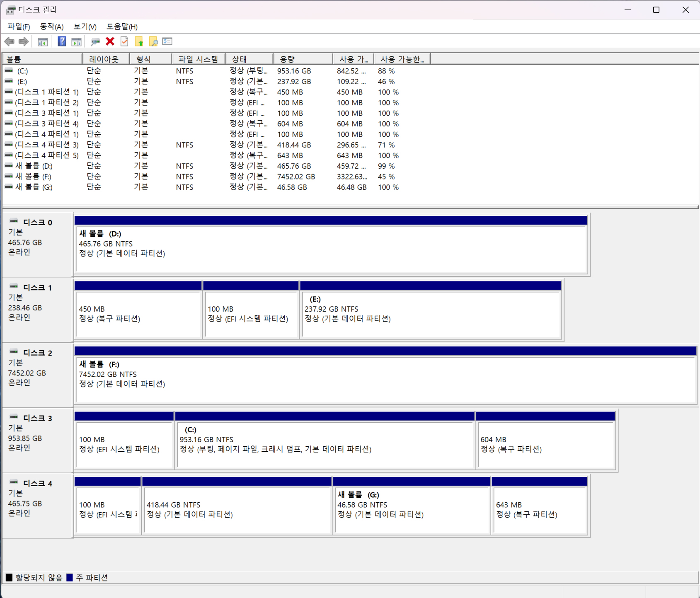This screenshot has width=700, height=598.
Task: Sort by the 레이아웃 column header
Action: pyautogui.click(x=106, y=59)
